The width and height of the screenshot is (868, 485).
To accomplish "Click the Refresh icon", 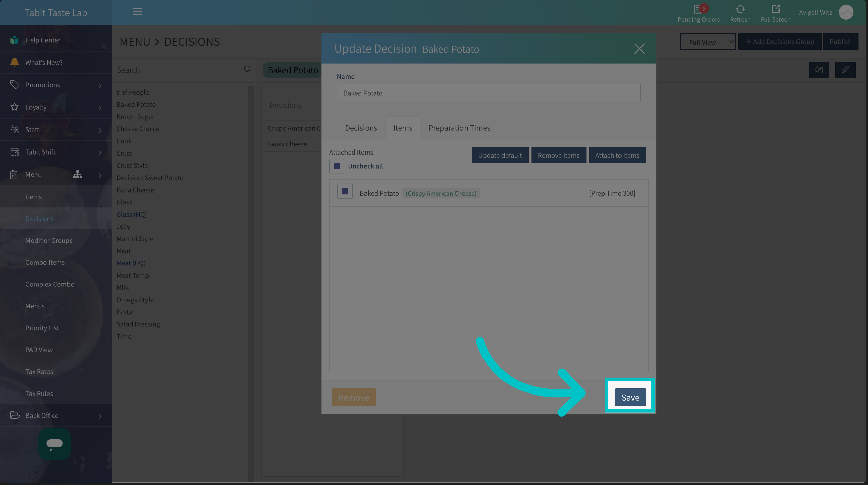I will [x=740, y=9].
